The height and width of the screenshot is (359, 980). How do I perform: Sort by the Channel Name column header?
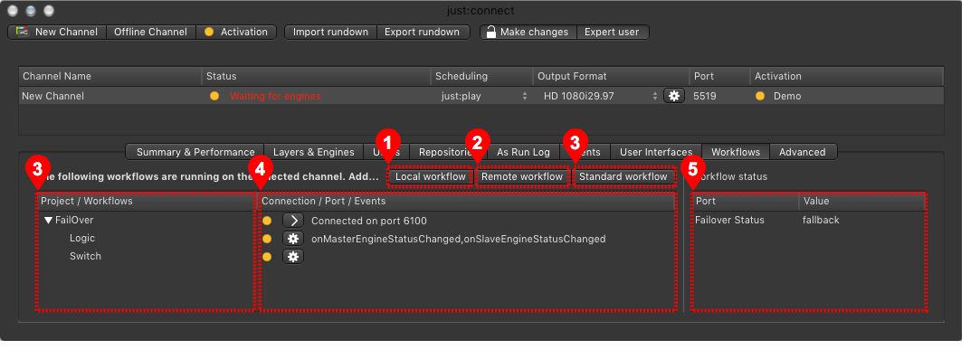(110, 76)
